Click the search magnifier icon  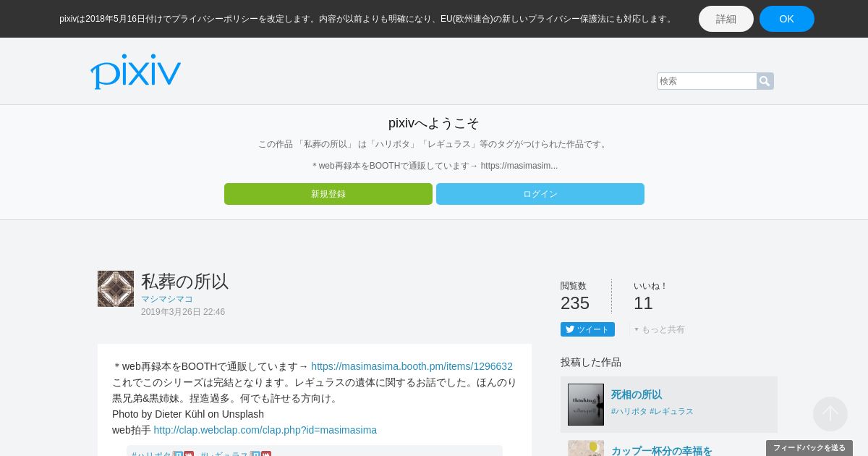[x=765, y=81]
